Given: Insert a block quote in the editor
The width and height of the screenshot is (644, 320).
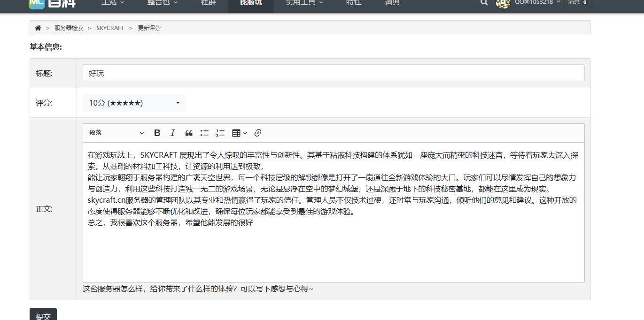Looking at the screenshot, I should tap(189, 133).
